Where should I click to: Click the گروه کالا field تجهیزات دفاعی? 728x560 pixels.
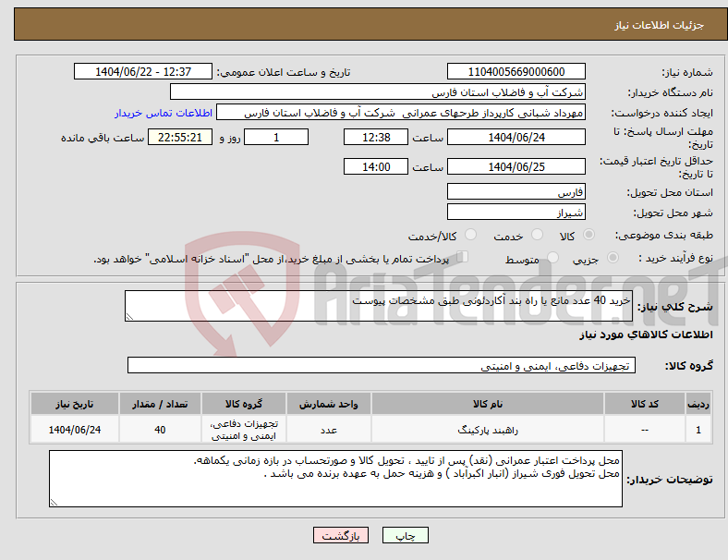pyautogui.click(x=382, y=365)
